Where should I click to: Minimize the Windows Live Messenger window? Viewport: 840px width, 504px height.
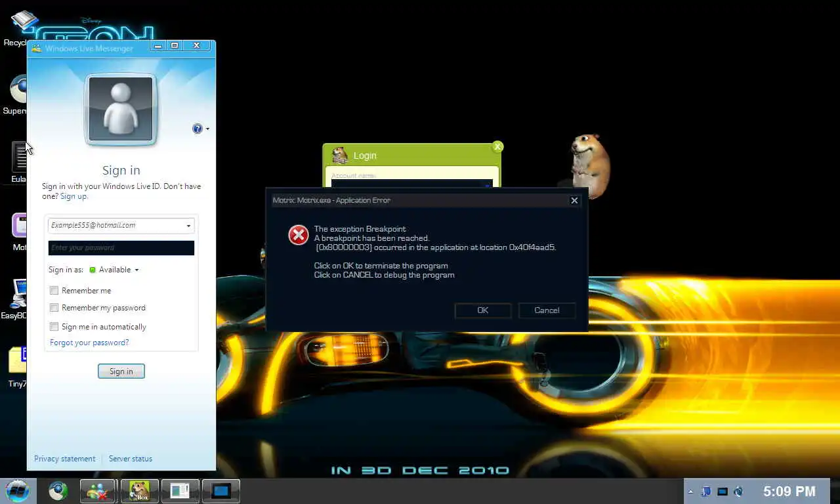(158, 46)
